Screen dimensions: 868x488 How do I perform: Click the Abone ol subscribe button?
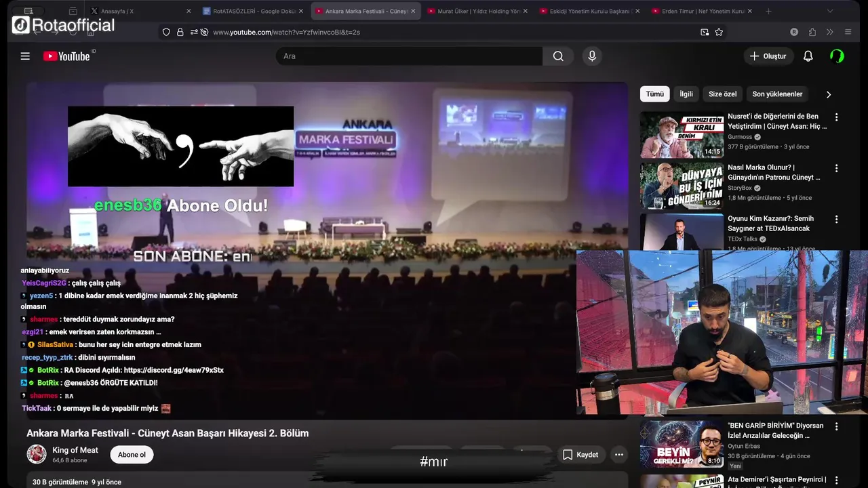(132, 455)
